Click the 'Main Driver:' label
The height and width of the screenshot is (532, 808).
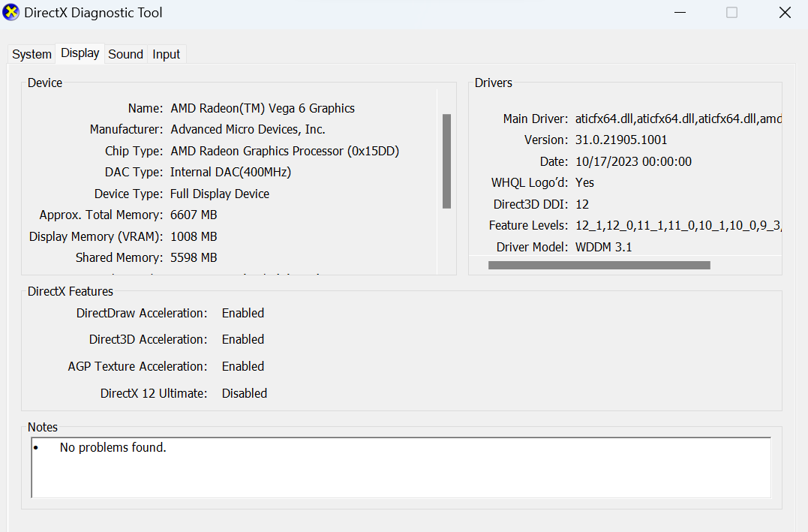tap(536, 119)
